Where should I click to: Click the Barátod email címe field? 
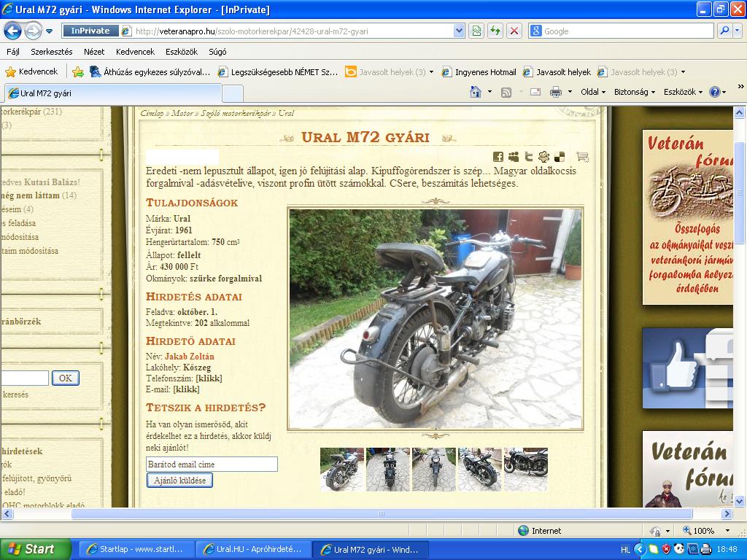pyautogui.click(x=212, y=464)
